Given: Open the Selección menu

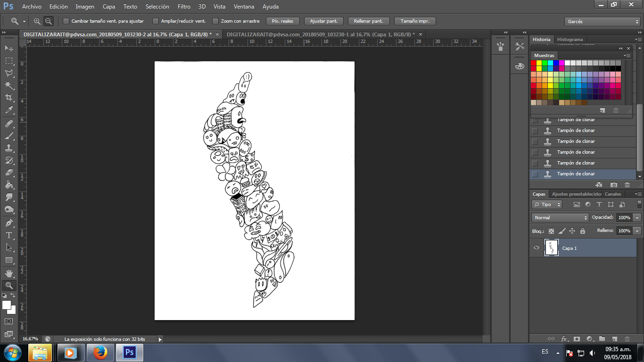Looking at the screenshot, I should (x=157, y=7).
